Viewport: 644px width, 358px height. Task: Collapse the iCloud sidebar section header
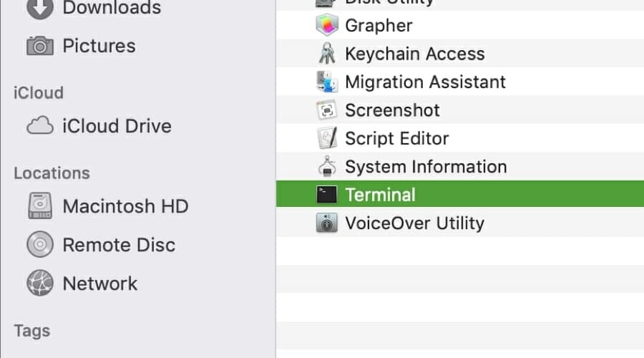coord(39,93)
